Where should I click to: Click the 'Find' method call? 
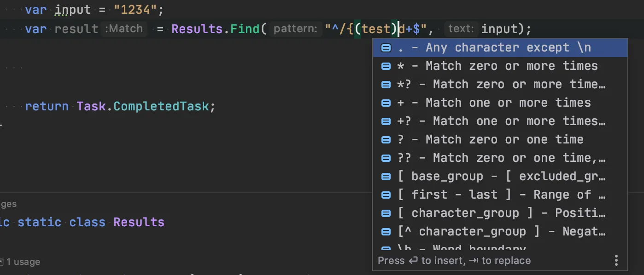(245, 29)
